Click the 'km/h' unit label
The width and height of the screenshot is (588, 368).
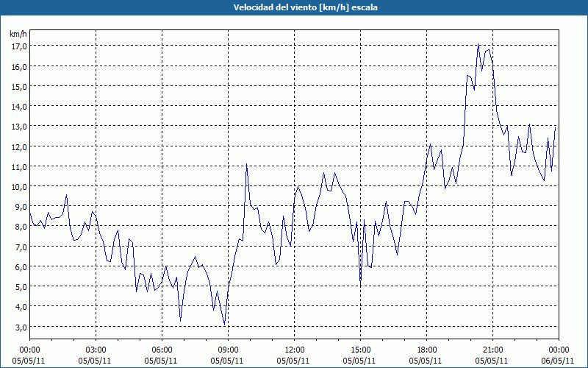pos(18,34)
